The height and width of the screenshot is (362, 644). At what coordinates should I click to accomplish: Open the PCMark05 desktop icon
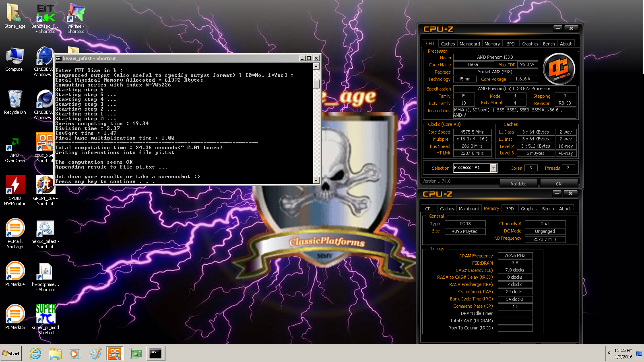tap(15, 317)
